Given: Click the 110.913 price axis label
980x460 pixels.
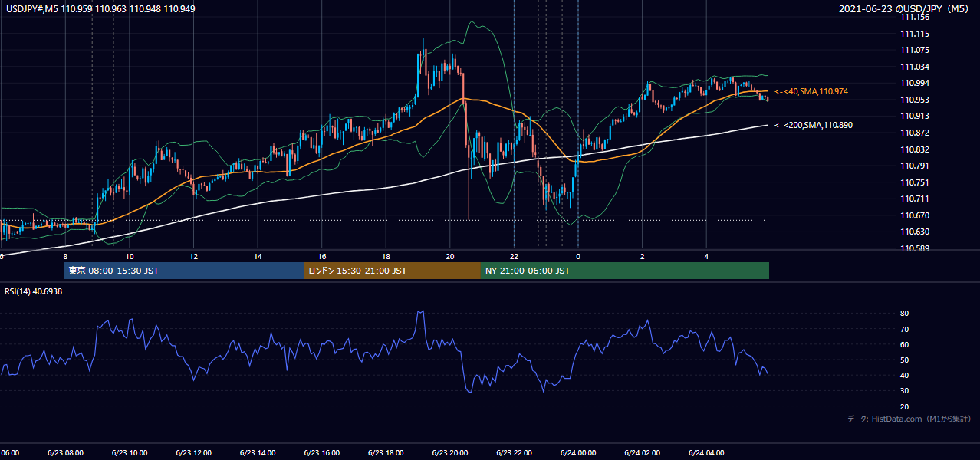Looking at the screenshot, I should pos(915,116).
